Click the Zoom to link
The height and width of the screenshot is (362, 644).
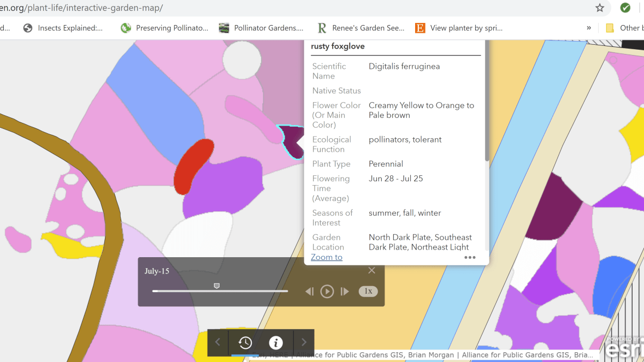(327, 257)
